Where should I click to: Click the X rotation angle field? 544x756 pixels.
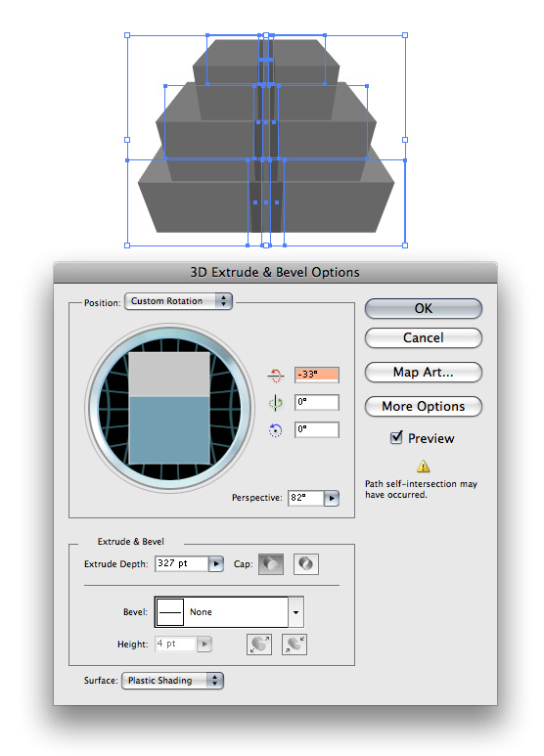coord(317,375)
